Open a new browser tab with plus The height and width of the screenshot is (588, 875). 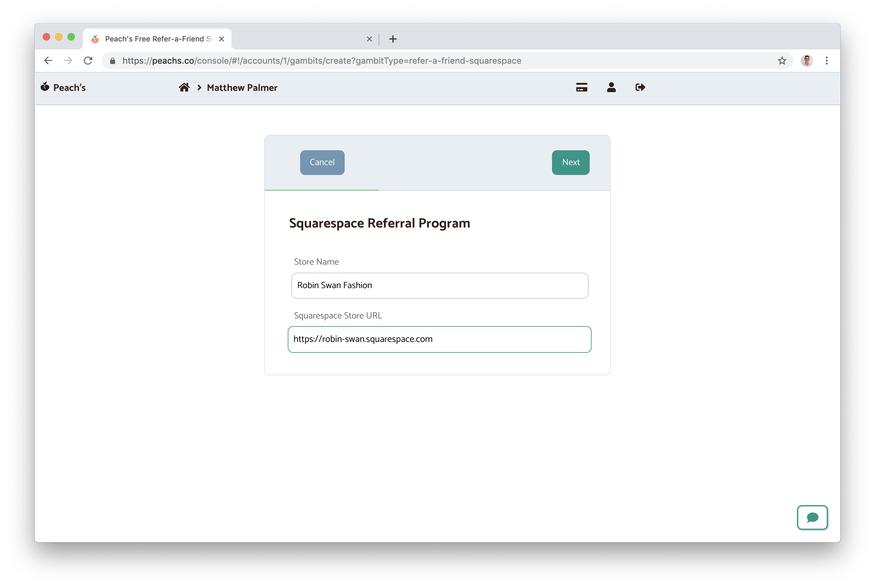(x=392, y=39)
